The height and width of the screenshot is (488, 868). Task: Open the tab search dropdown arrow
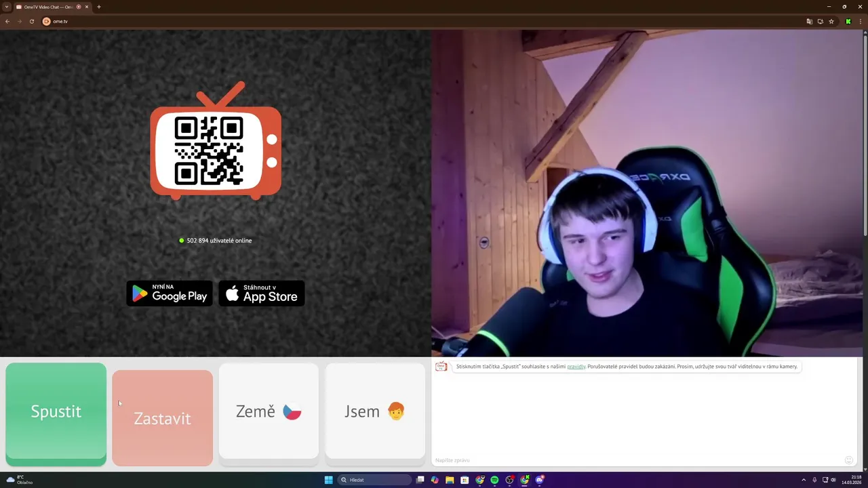point(7,7)
